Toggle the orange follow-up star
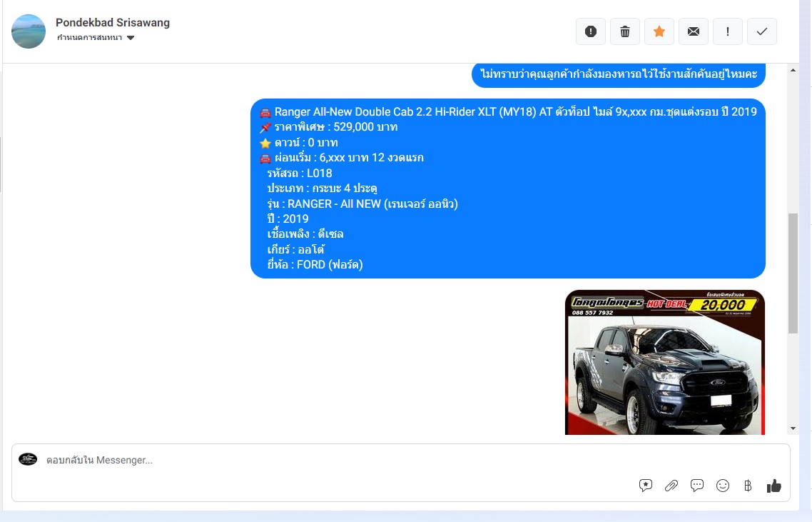The height and width of the screenshot is (522, 812). coord(659,31)
